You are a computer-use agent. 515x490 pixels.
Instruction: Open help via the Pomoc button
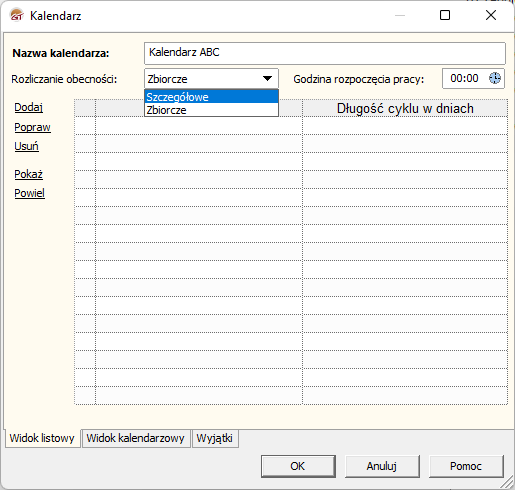pos(466,466)
